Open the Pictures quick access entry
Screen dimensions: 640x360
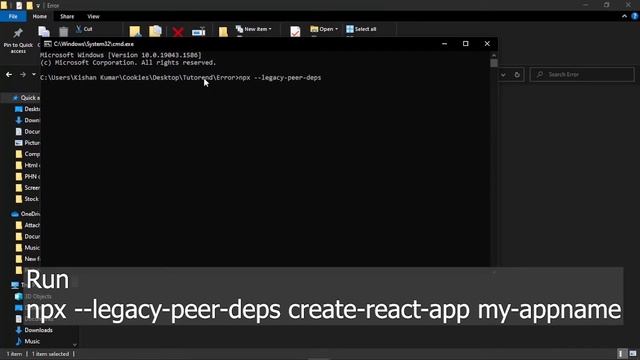[28, 143]
